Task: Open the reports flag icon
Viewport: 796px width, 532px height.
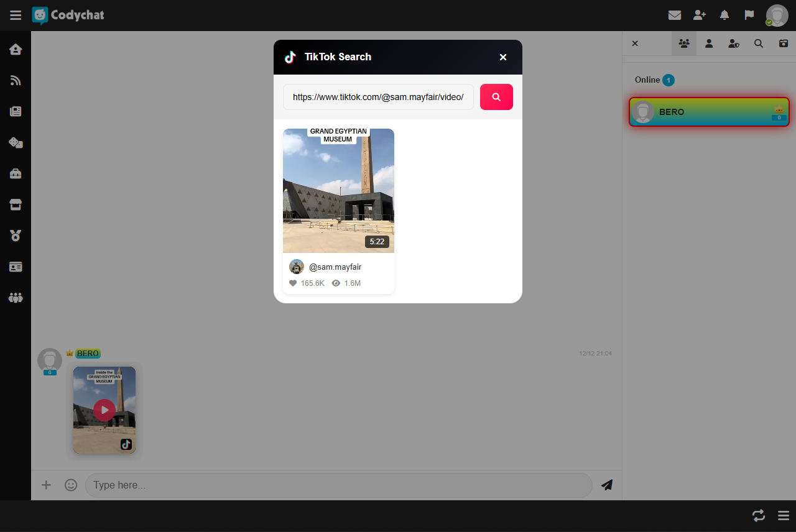Action: point(749,15)
